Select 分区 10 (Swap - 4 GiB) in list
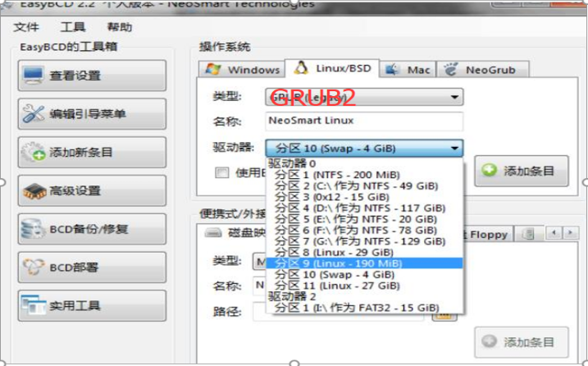Image resolution: width=588 pixels, height=366 pixels. coord(364,275)
